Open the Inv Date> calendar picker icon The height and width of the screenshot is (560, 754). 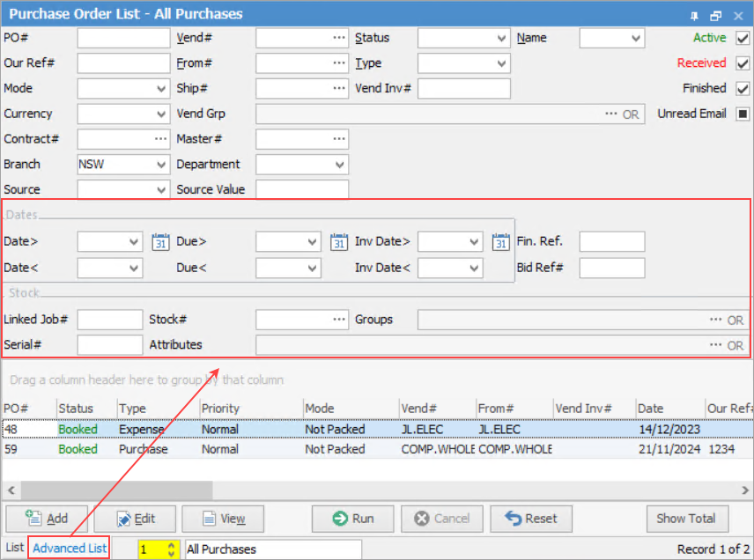tap(500, 242)
